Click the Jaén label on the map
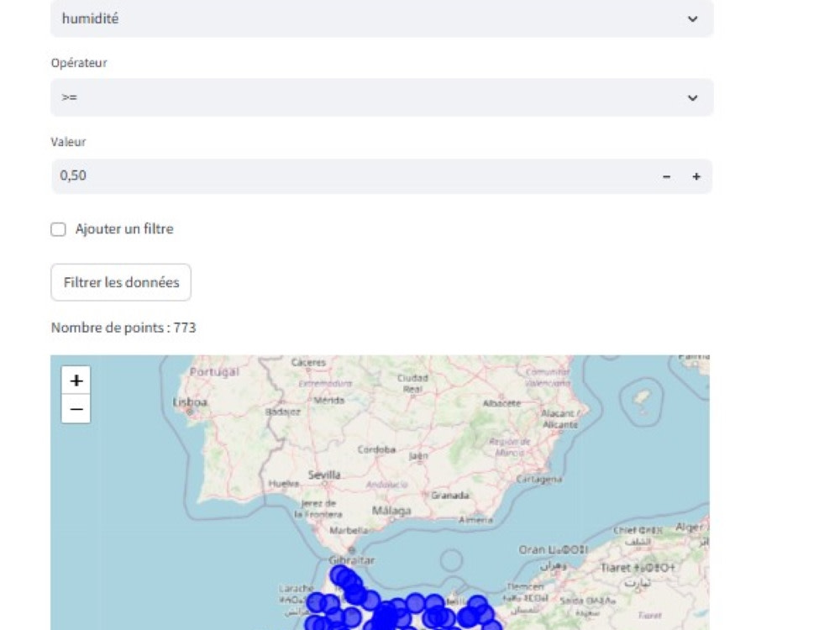Screen dimensions: 840x630 point(418,456)
